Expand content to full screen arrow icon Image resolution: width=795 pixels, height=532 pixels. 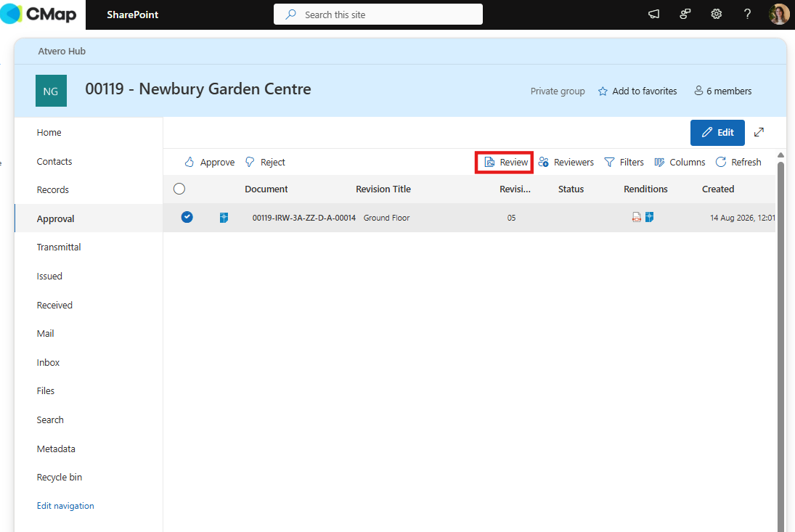[759, 132]
